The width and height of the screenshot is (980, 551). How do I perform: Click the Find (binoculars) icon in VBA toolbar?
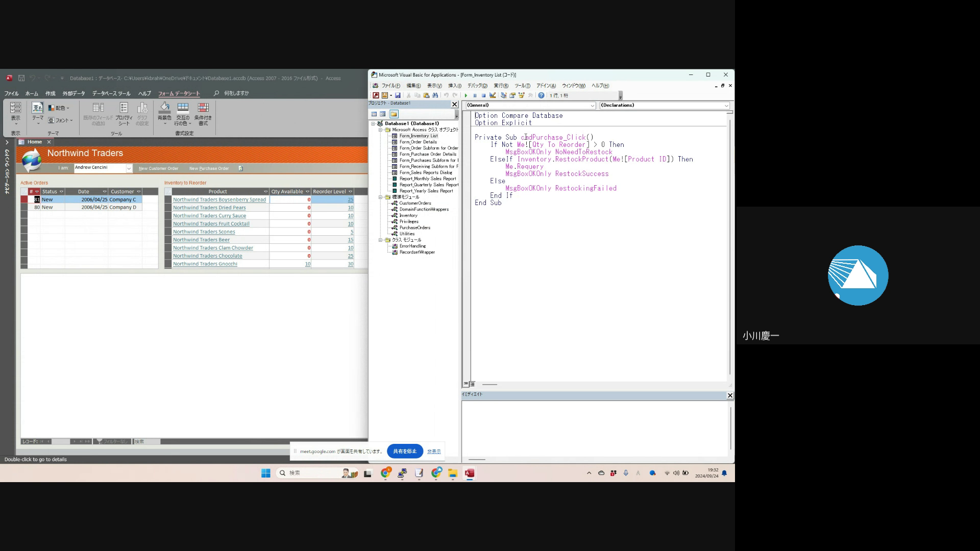435,95
